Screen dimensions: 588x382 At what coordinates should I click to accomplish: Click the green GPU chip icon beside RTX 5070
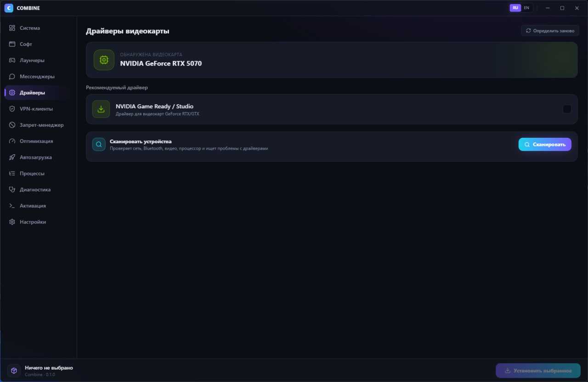104,60
